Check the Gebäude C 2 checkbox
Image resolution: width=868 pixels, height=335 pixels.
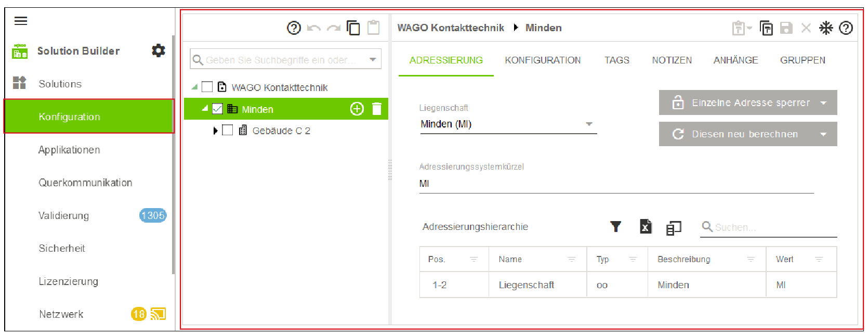click(227, 130)
